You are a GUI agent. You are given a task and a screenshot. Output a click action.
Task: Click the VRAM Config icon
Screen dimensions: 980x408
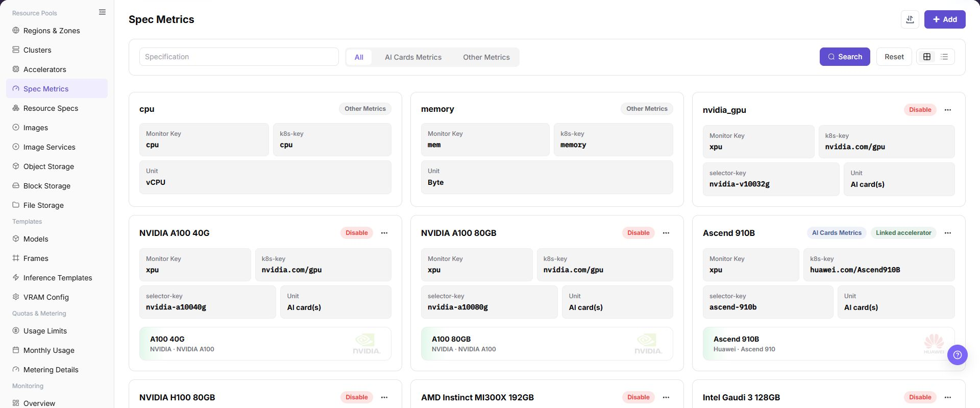16,297
